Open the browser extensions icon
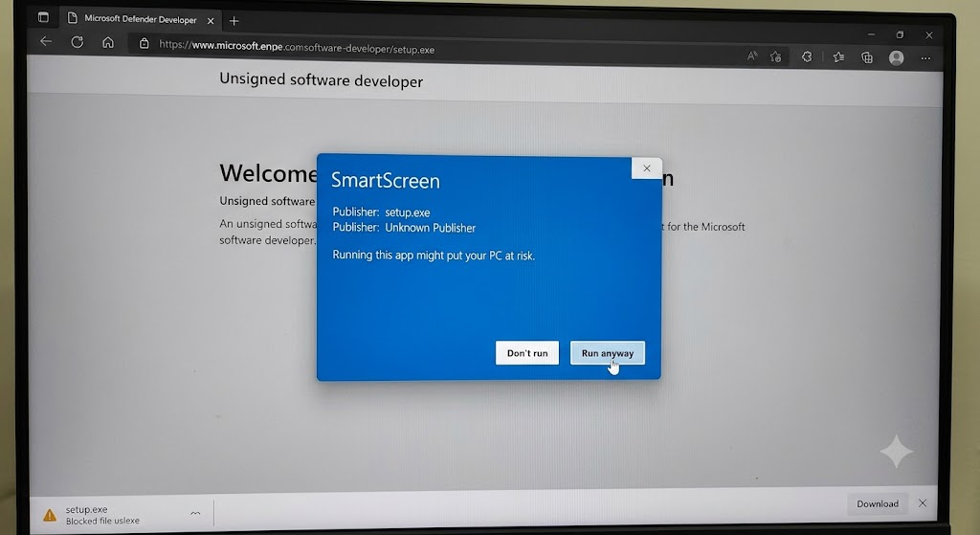 point(807,56)
